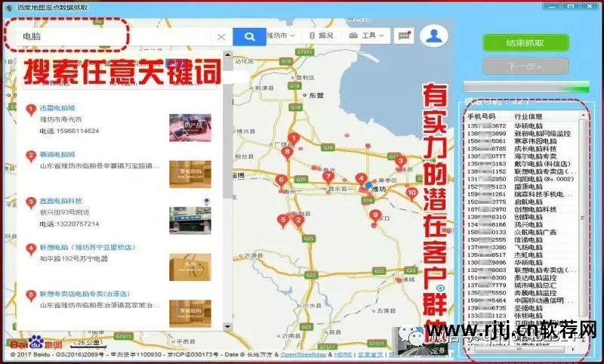604x364 pixels.
Task: Open the 联想专卖店电脑专卖 result link
Action: tap(85, 294)
